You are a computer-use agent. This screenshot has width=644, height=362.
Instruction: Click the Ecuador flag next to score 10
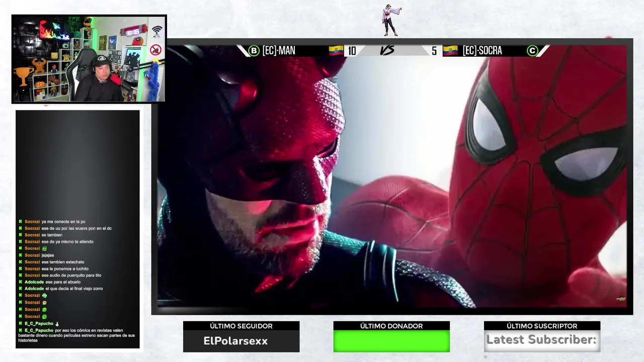[336, 51]
